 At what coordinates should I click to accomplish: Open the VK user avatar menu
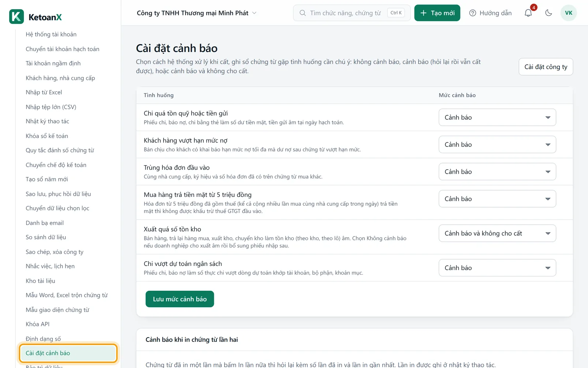click(x=569, y=13)
